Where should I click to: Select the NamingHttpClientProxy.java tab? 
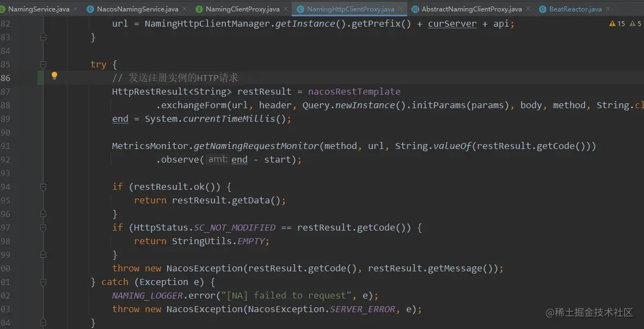(x=351, y=9)
